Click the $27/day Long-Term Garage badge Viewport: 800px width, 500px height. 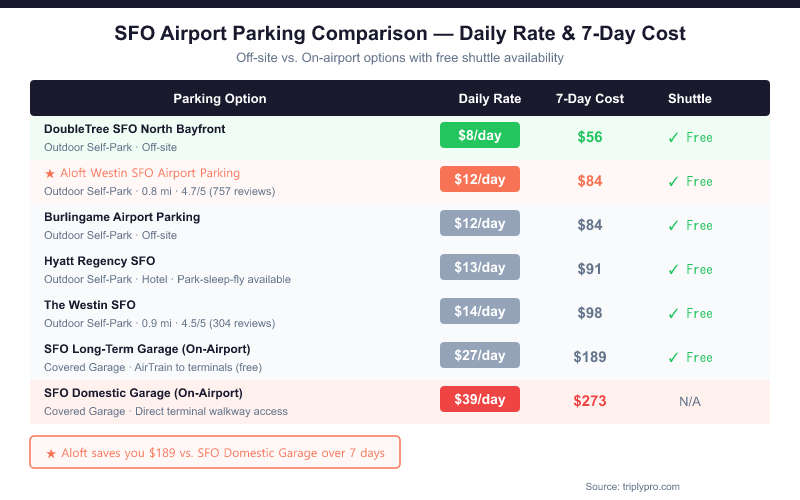tap(480, 355)
